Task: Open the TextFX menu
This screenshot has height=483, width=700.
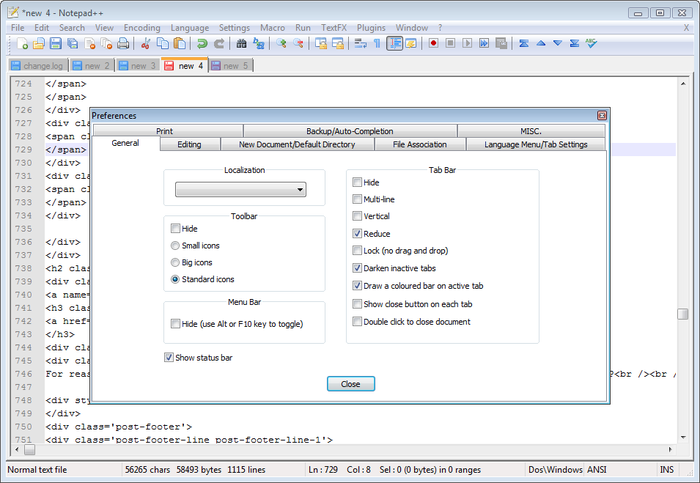Action: pos(333,28)
